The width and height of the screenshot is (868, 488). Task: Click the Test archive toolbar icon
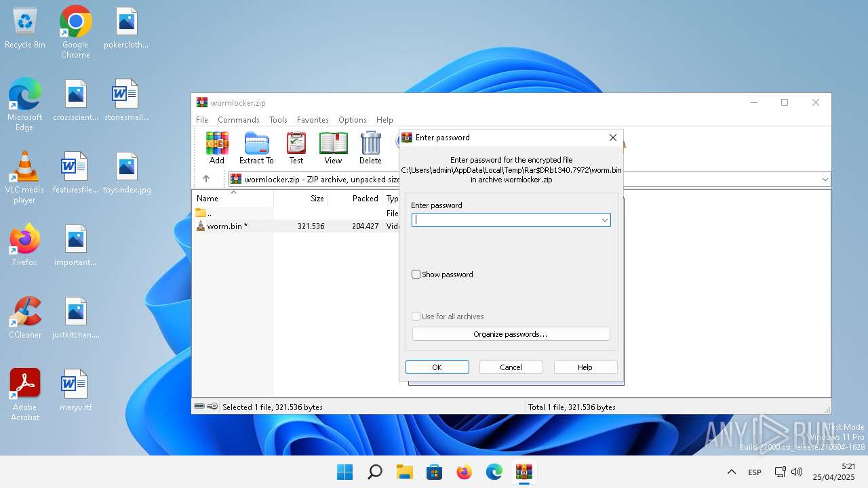(296, 148)
